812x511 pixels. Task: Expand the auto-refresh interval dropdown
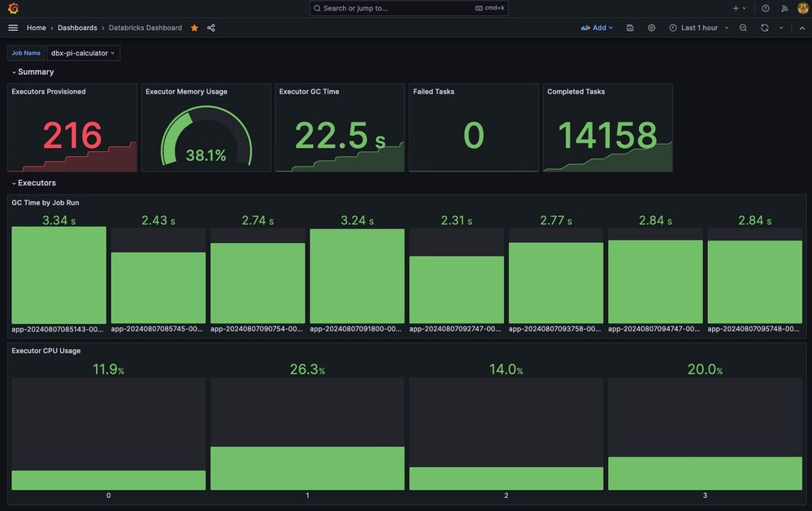(781, 28)
